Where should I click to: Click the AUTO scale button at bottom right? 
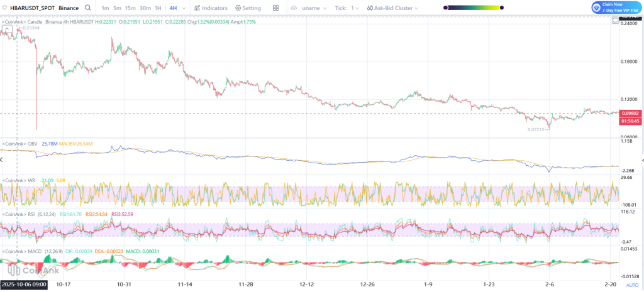coord(632,285)
